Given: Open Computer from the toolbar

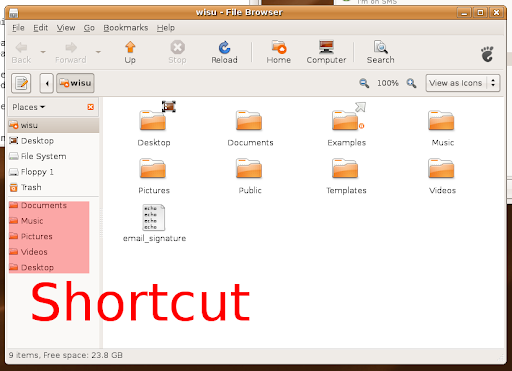Looking at the screenshot, I should click(326, 52).
